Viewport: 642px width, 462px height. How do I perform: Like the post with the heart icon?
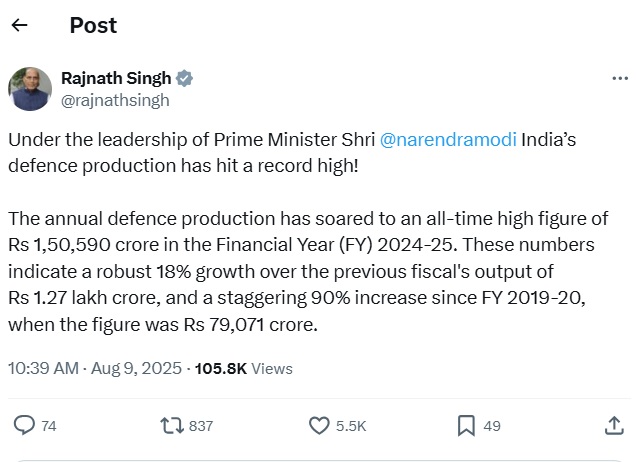(x=319, y=426)
